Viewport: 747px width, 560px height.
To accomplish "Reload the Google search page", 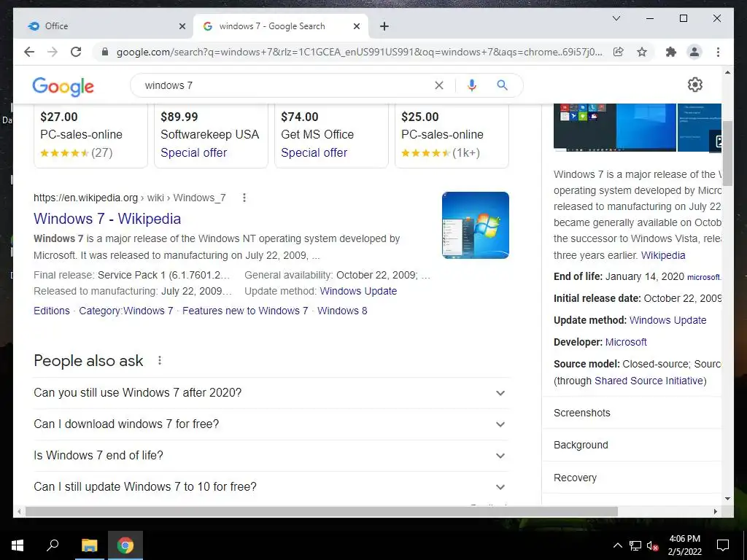I will [x=76, y=52].
